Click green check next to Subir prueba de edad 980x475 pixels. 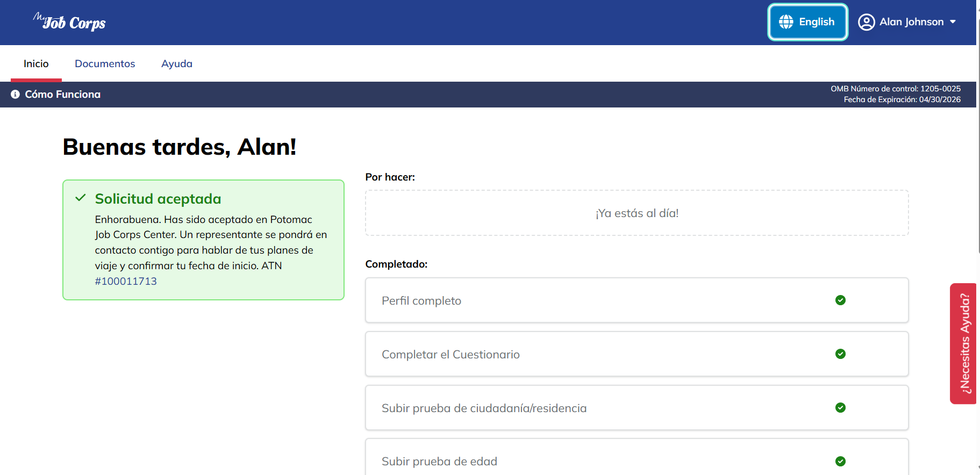[841, 462]
